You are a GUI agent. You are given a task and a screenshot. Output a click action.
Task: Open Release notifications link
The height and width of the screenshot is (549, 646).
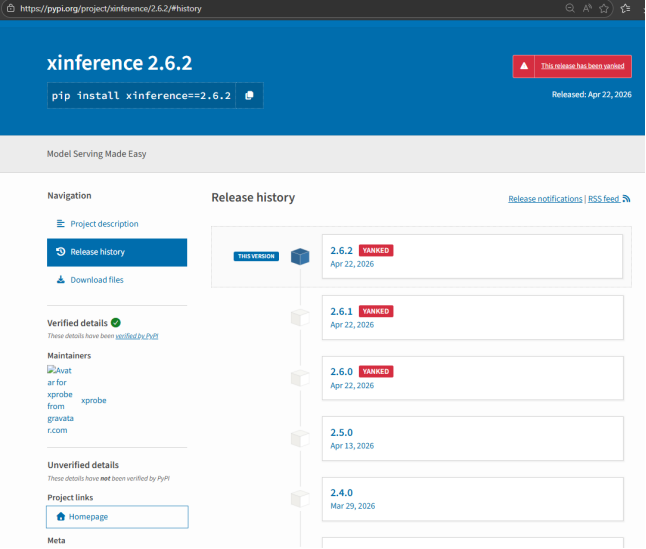545,199
